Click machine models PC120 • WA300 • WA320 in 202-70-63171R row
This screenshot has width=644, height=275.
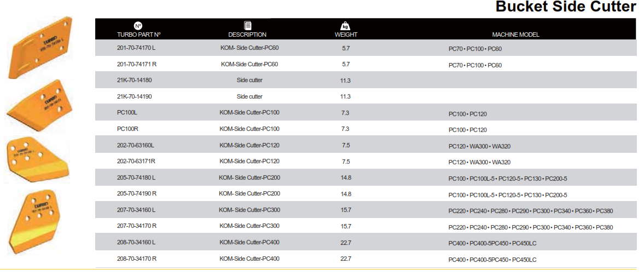479,162
